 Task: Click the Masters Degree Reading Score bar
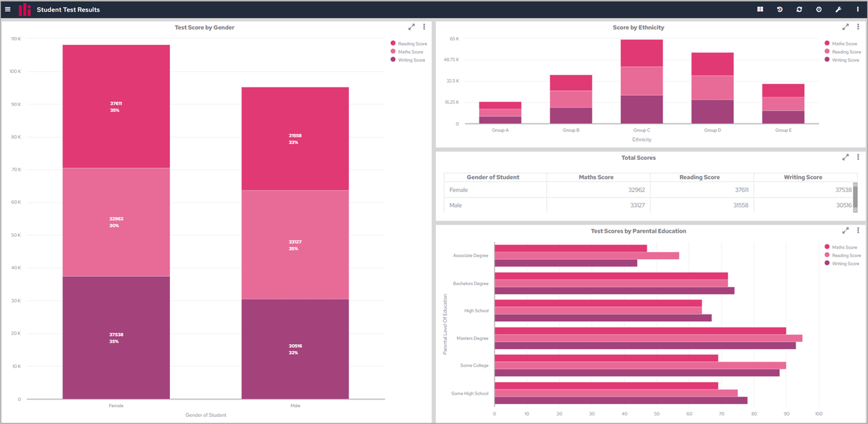click(648, 338)
